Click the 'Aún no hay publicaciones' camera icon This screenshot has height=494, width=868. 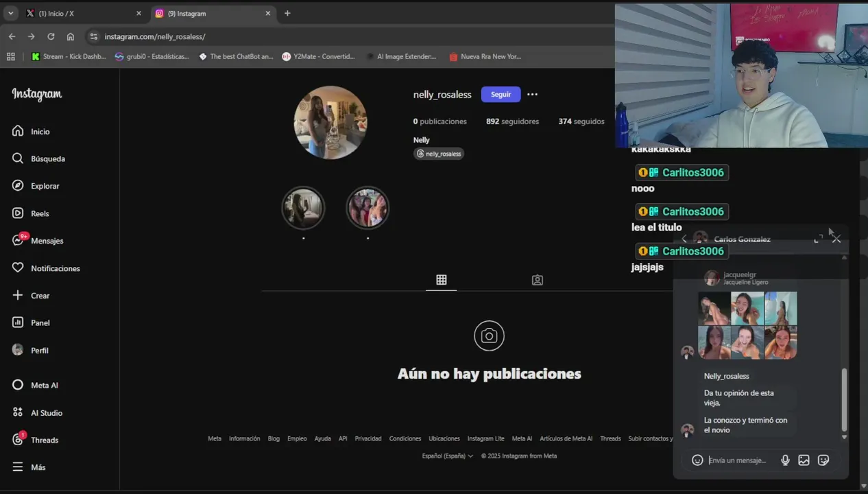click(x=489, y=336)
